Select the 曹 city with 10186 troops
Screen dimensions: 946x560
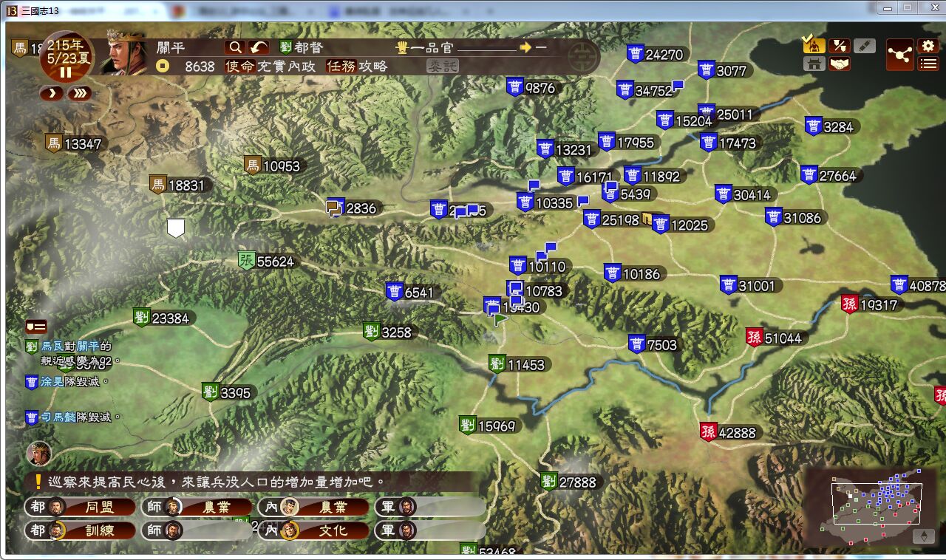point(633,273)
